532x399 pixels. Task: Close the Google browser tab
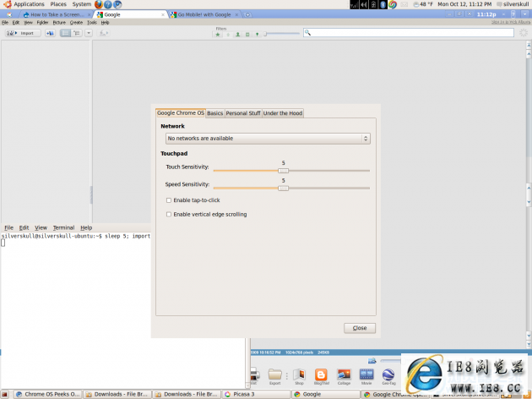163,15
